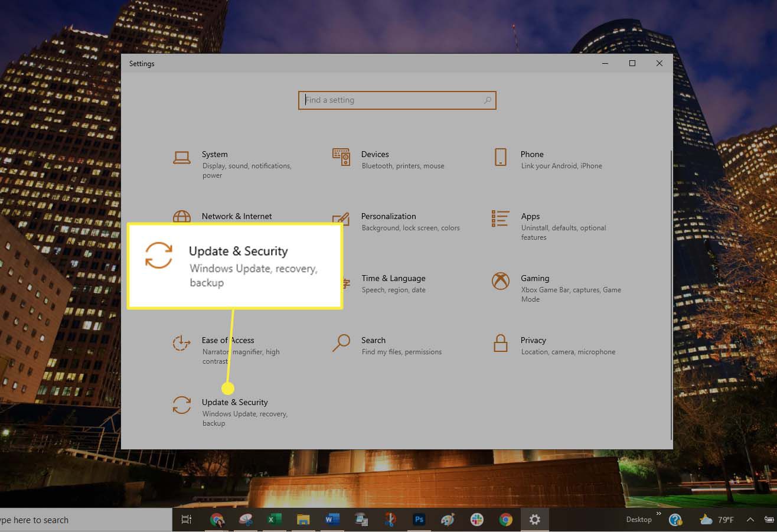Open the Privacy heading link

tap(534, 340)
